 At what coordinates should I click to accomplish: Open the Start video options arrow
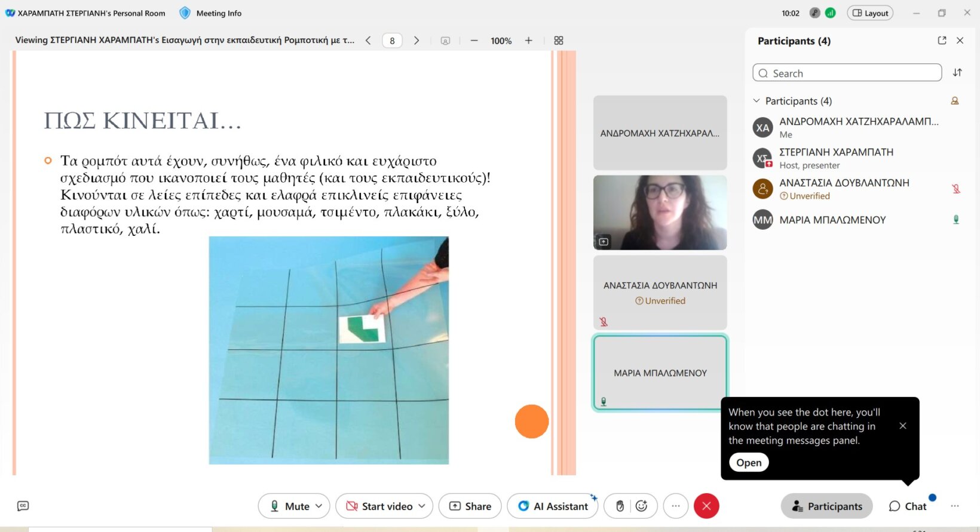422,506
